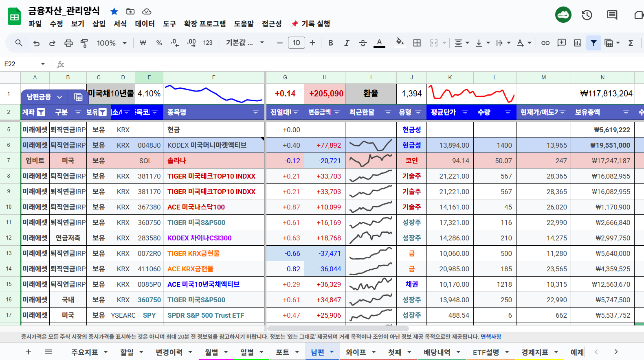This screenshot has width=644, height=360.
Task: Star the document 금융자산_관리양식
Action: pos(114,11)
